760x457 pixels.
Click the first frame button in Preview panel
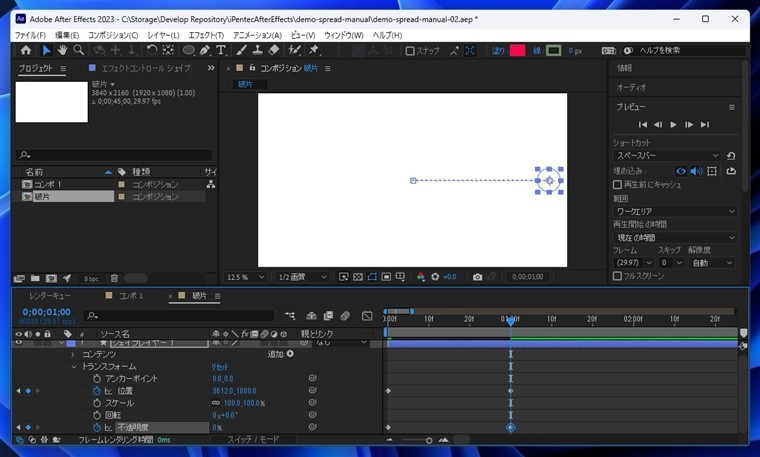(x=643, y=125)
